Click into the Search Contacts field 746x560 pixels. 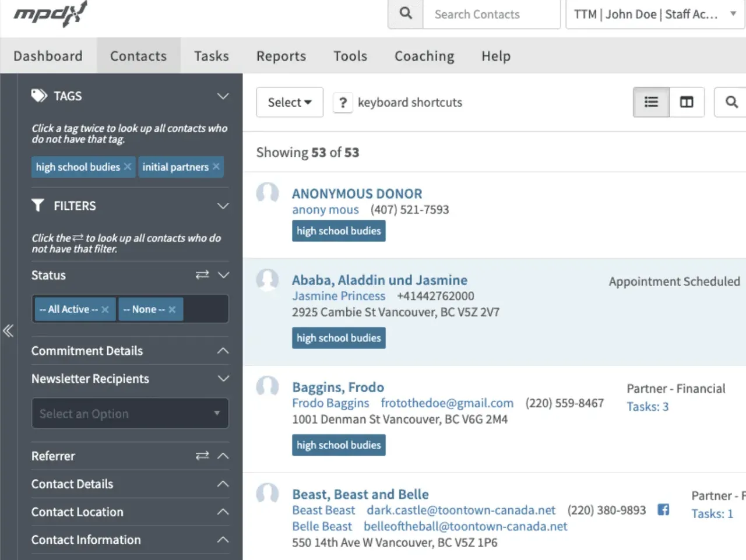[x=491, y=14]
